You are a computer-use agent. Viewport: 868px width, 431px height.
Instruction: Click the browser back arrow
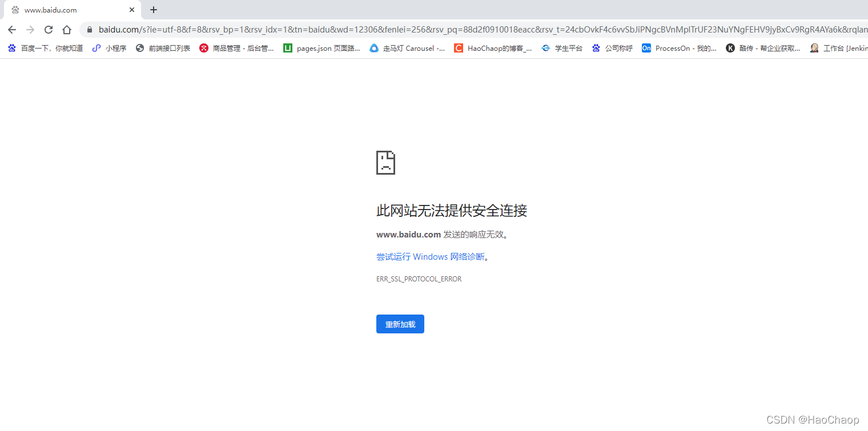(12, 30)
